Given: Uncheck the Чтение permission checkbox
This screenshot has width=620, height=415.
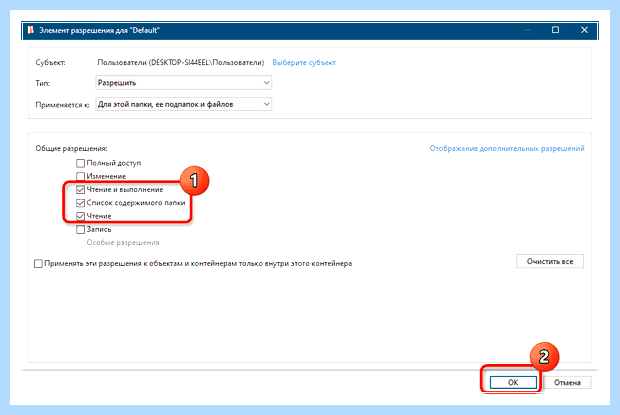Looking at the screenshot, I should [x=80, y=216].
